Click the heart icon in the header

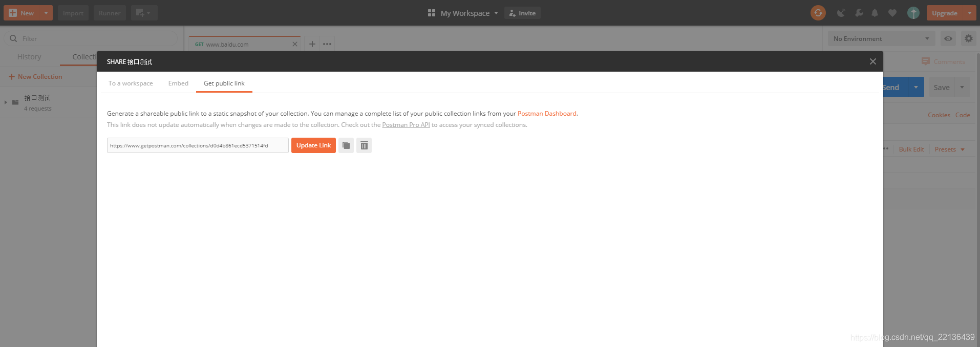tap(892, 13)
